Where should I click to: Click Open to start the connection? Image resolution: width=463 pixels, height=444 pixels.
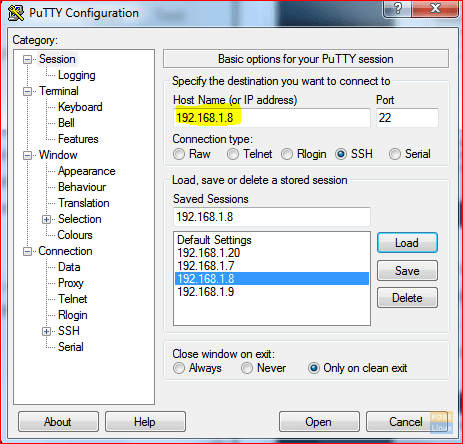point(319,422)
